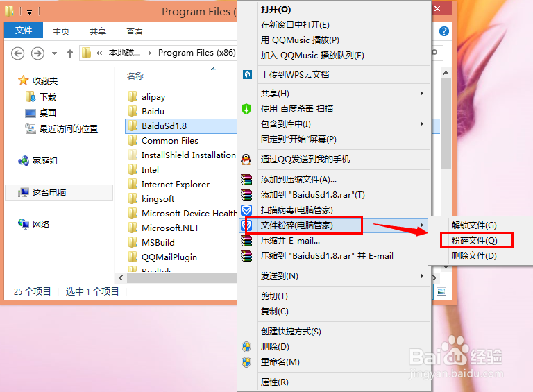This screenshot has height=392, width=533.
Task: Select the Microsoft.NET folder
Action: tap(170, 228)
